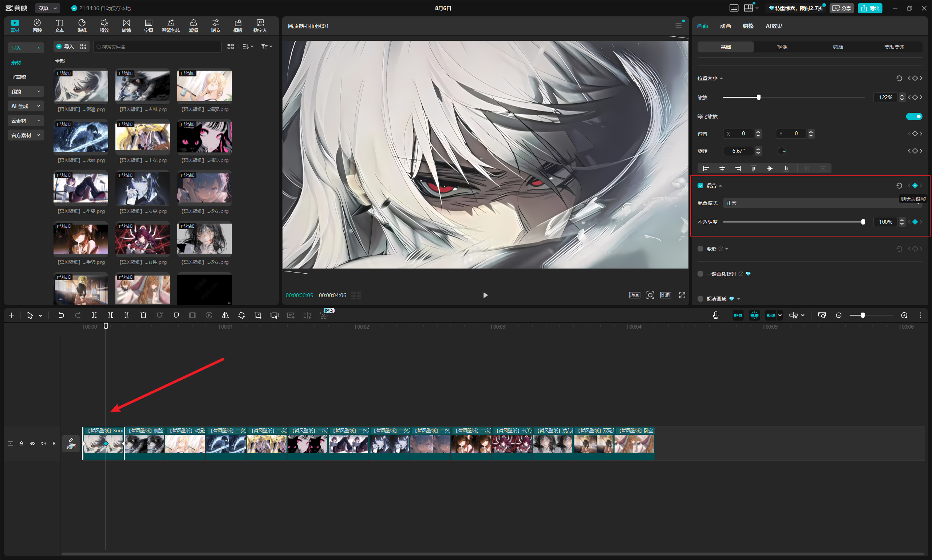This screenshot has width=932, height=560.
Task: Select the 蒙版 sub-tab
Action: (838, 47)
